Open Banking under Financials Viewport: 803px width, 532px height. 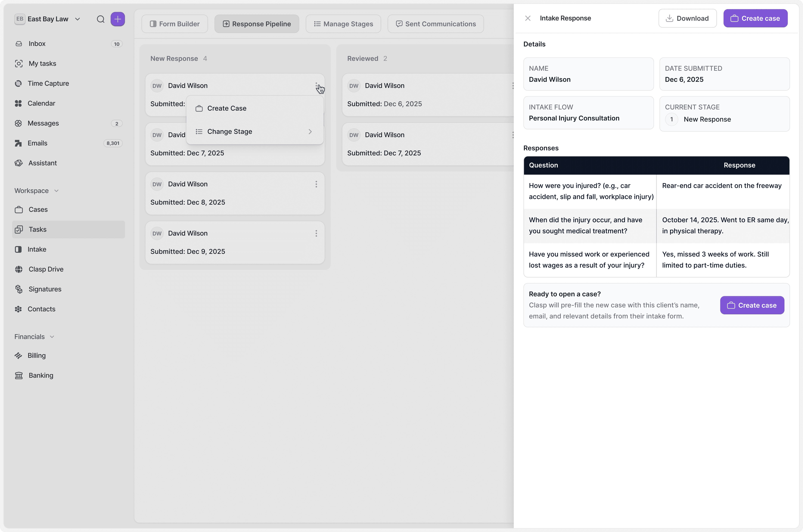(x=68, y=376)
